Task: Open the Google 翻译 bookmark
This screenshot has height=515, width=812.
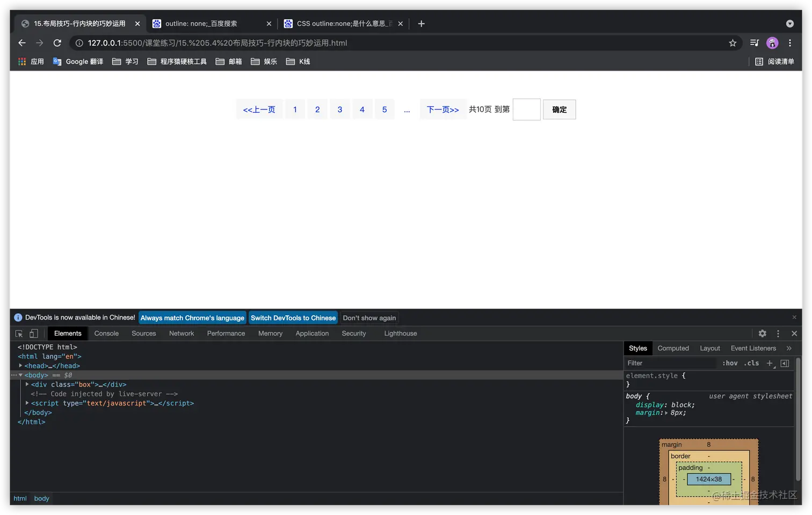Action: click(x=78, y=62)
